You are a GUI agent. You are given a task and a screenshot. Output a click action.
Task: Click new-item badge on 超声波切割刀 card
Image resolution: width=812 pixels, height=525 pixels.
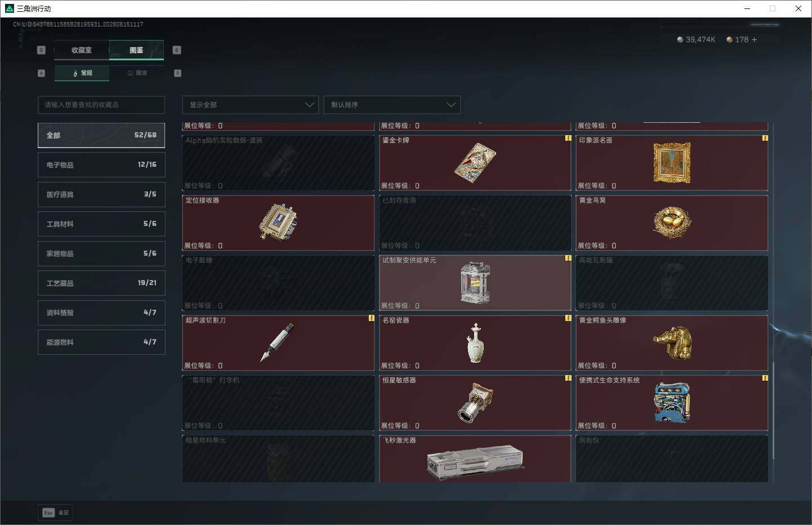371,318
